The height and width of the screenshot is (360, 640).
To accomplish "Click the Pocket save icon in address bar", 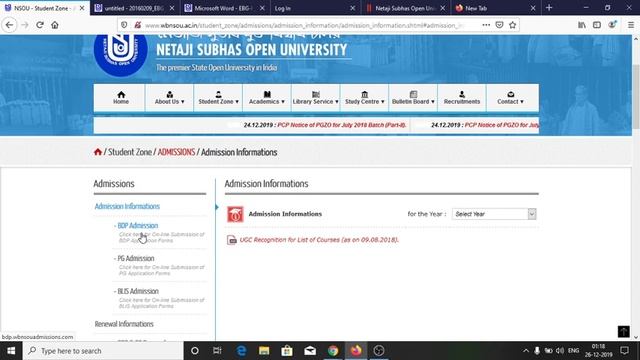I will tap(499, 25).
